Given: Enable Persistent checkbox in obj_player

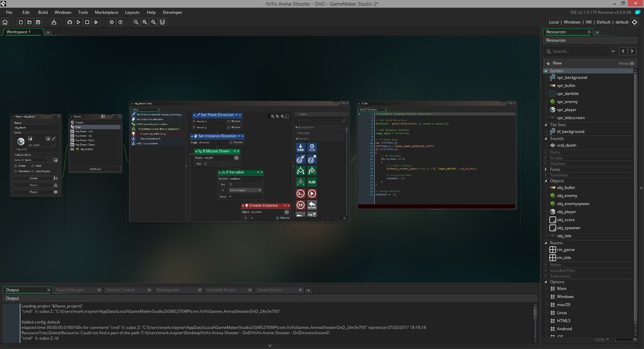Looking at the screenshot, I should point(16,171).
